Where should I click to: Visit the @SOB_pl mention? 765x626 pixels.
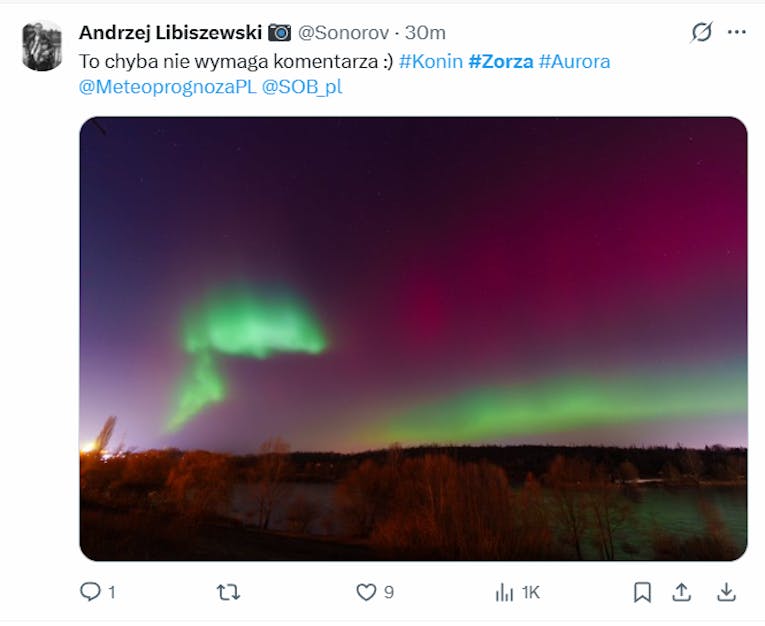pos(302,87)
